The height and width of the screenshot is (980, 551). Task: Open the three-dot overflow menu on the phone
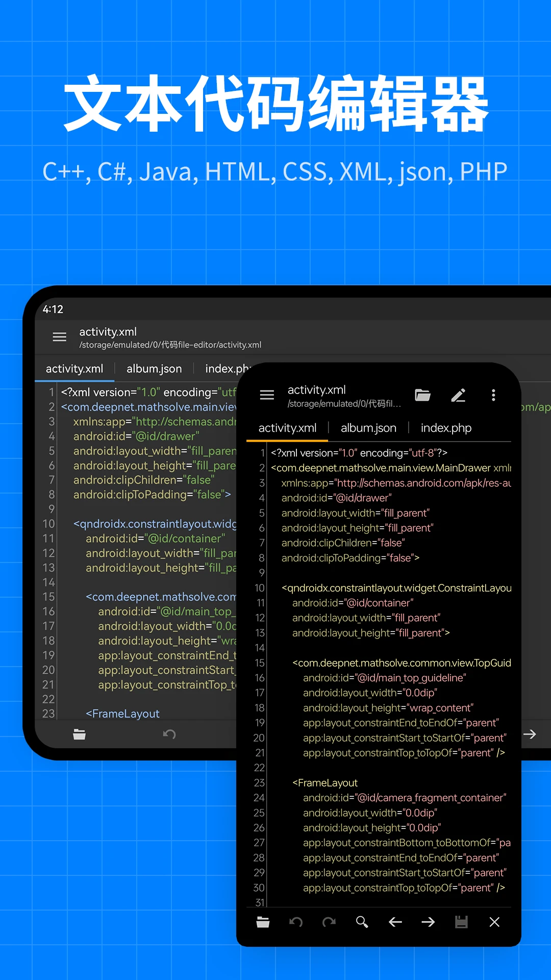point(493,395)
